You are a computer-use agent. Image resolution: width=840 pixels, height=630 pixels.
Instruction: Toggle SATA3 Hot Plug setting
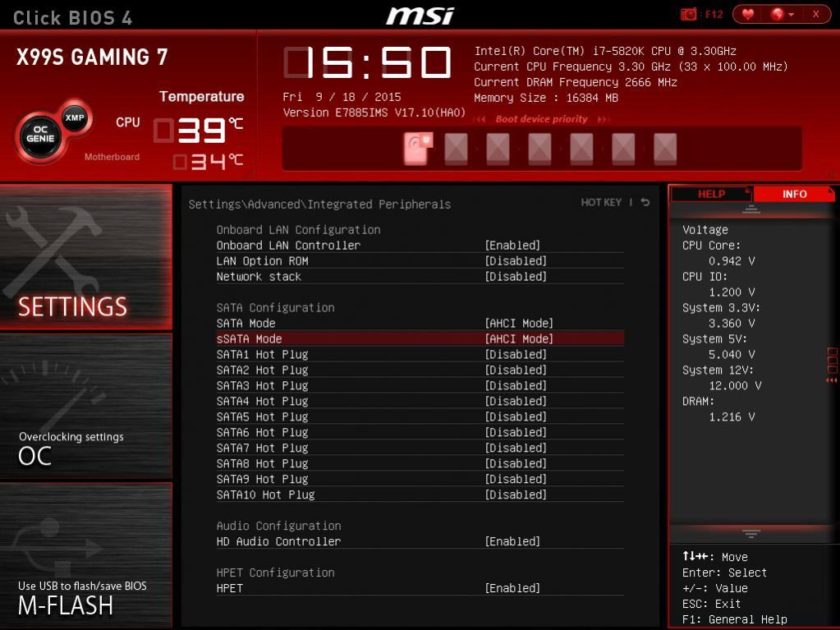pos(420,385)
